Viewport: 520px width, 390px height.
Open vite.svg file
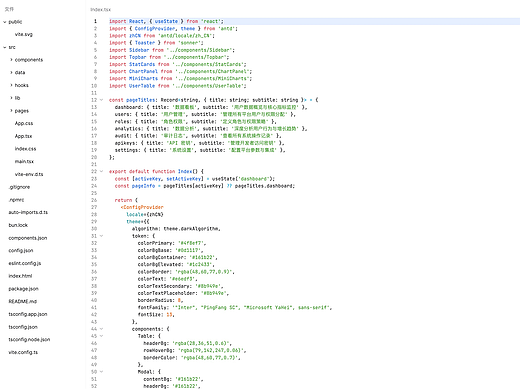[24, 34]
